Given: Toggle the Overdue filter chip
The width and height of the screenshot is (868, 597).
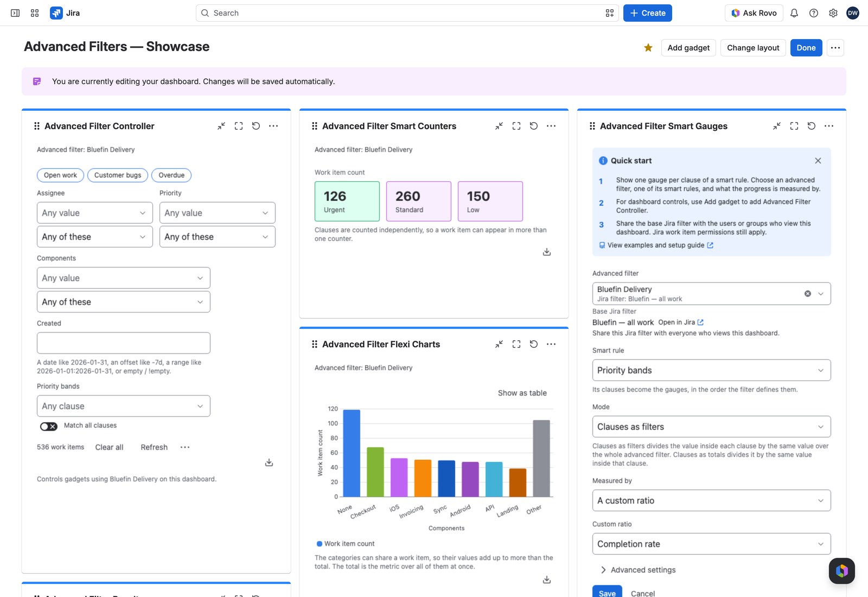Looking at the screenshot, I should [x=171, y=175].
